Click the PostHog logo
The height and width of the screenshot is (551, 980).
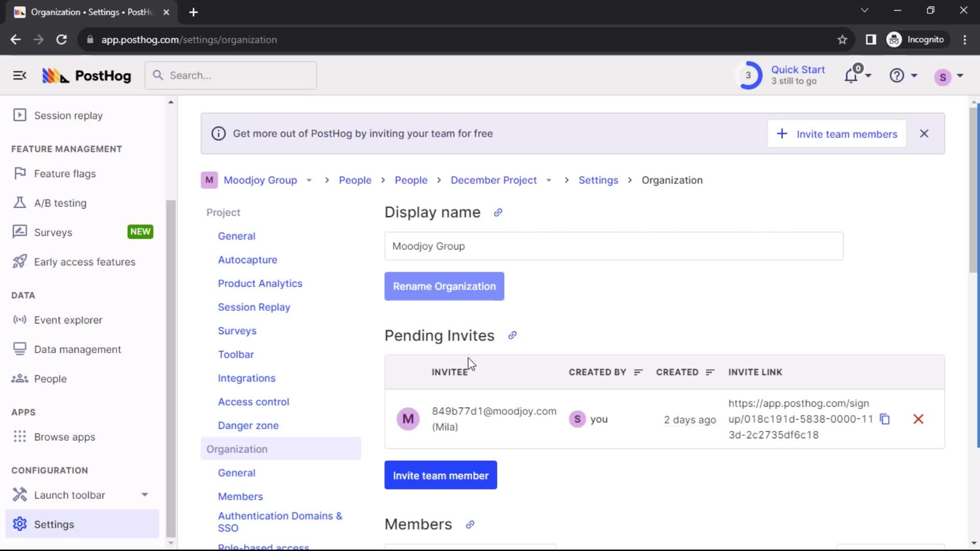[86, 76]
